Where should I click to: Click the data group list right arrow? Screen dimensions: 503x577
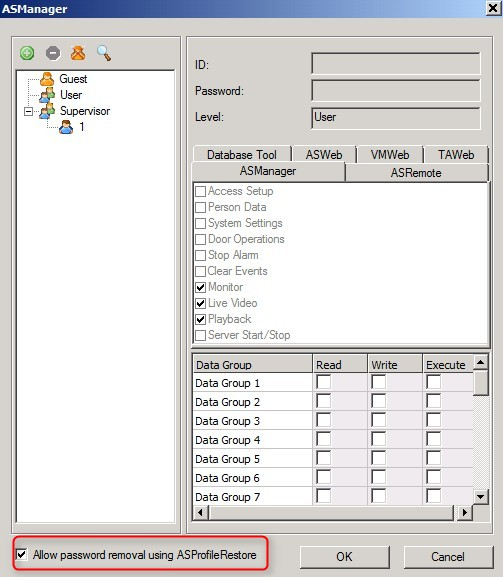tap(465, 512)
